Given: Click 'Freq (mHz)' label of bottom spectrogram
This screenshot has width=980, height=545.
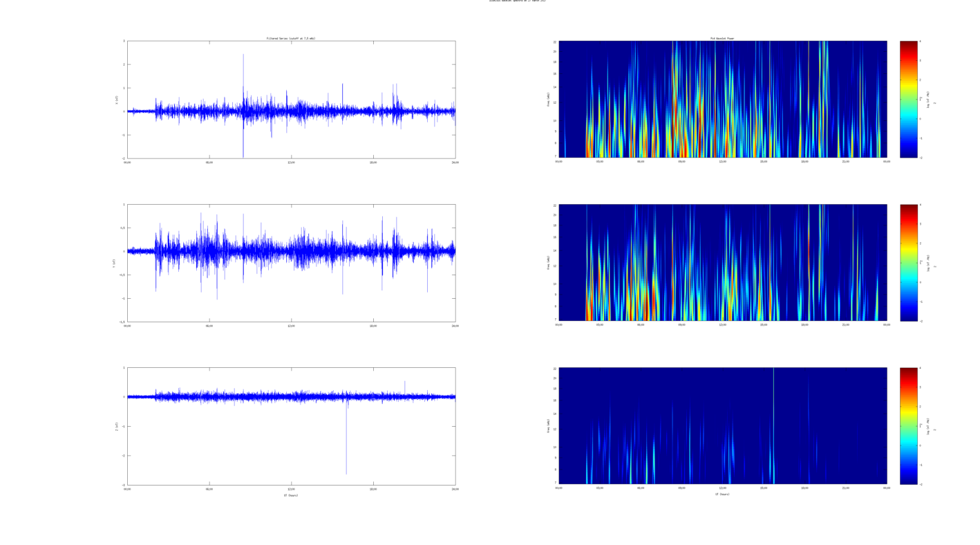Looking at the screenshot, I should point(549,426).
